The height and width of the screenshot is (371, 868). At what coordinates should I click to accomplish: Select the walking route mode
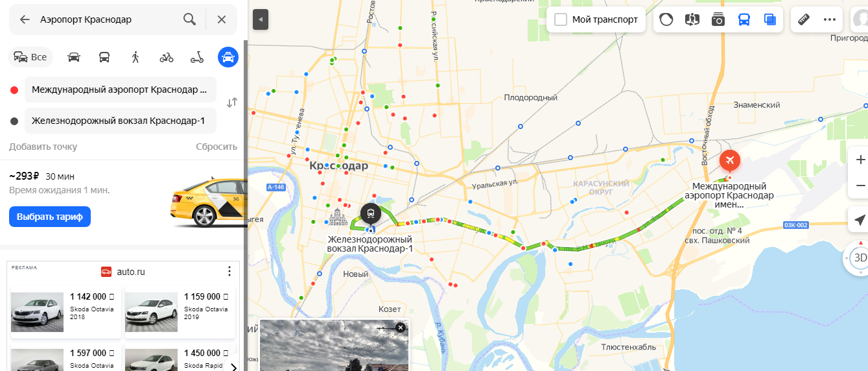tap(135, 57)
